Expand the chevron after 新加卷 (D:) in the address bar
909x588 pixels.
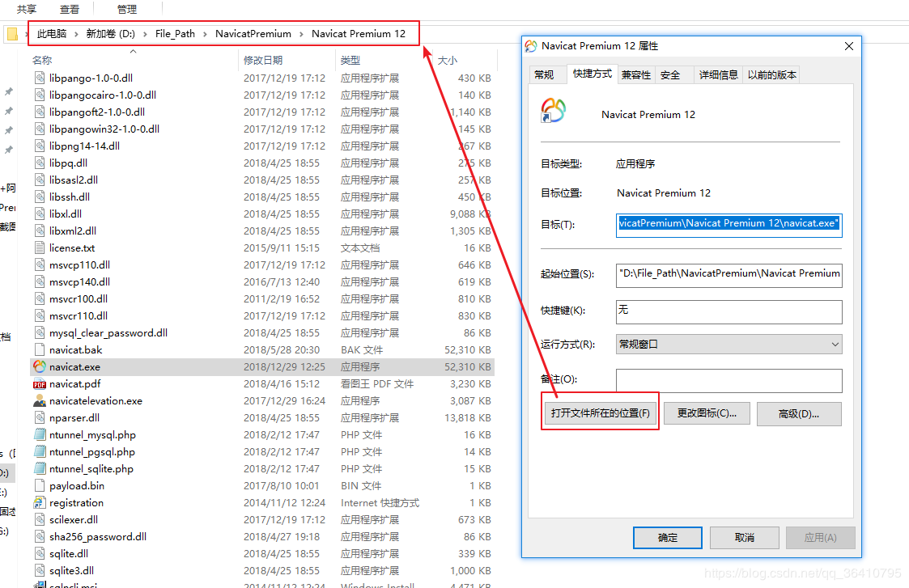(145, 34)
